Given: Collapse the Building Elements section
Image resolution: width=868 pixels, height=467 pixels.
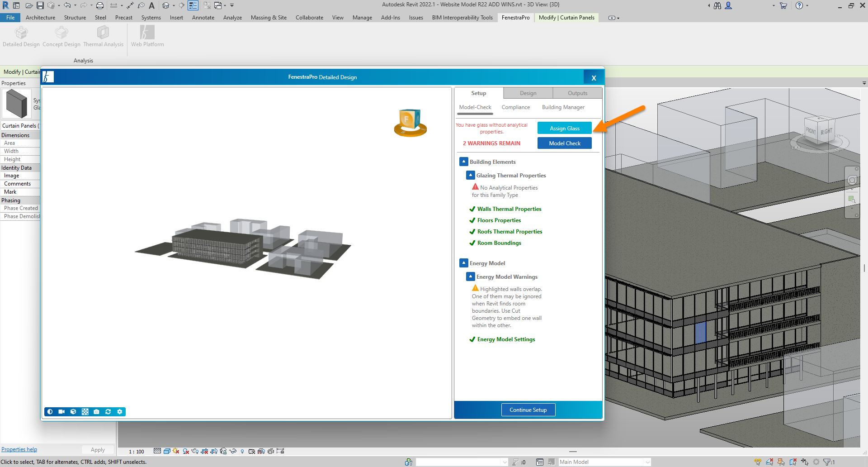Looking at the screenshot, I should [x=464, y=162].
